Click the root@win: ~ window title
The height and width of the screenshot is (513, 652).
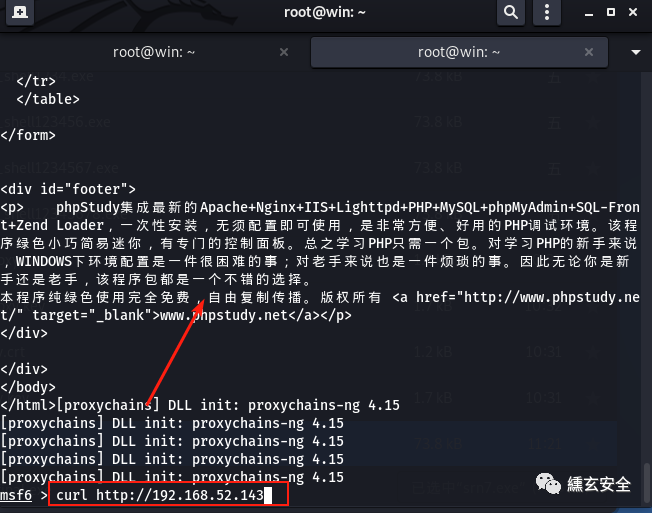325,12
